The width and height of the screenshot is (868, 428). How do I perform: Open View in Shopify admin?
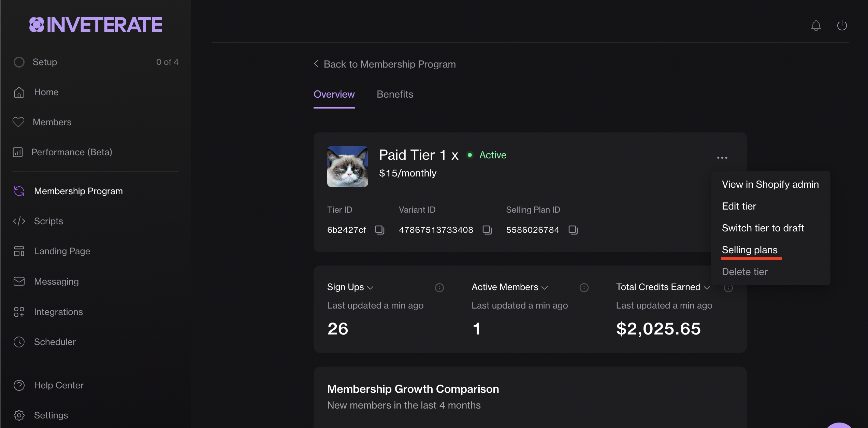click(x=770, y=184)
